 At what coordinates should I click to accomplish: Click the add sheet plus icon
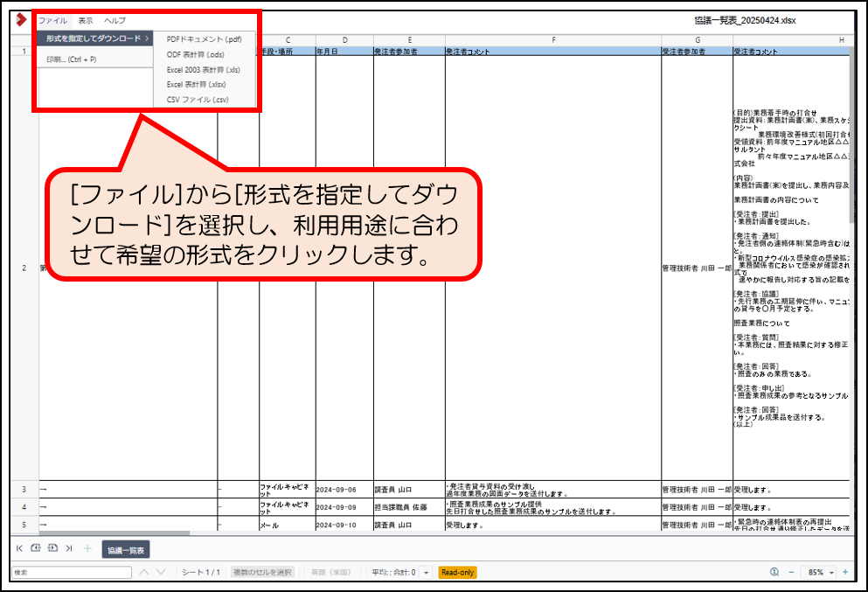[87, 548]
